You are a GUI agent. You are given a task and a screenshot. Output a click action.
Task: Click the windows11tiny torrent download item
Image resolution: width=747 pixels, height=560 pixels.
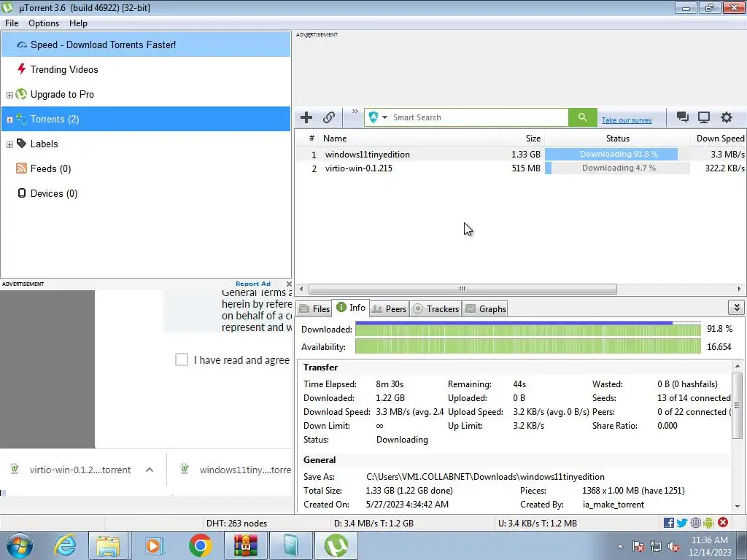click(x=236, y=470)
